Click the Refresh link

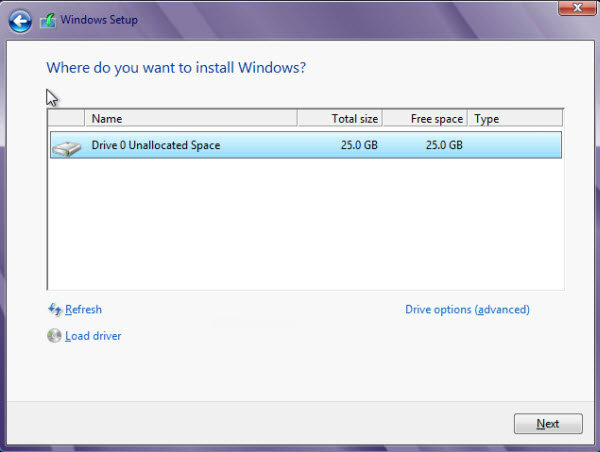point(83,309)
